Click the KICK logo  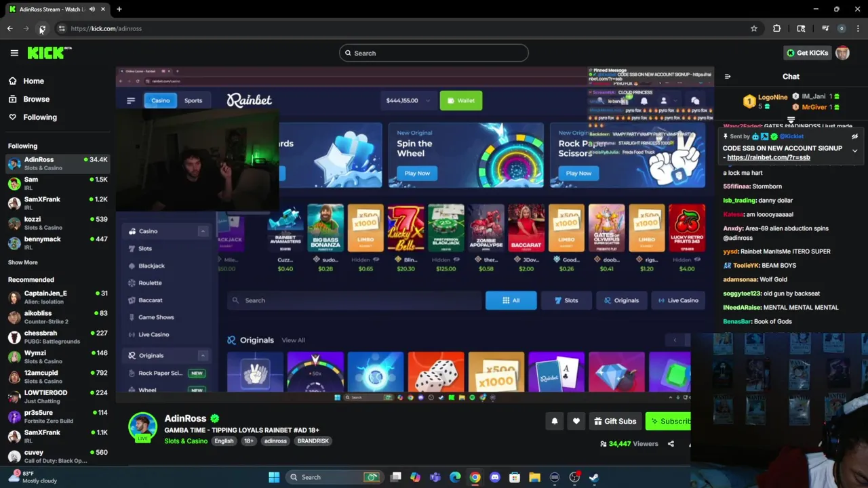50,53
